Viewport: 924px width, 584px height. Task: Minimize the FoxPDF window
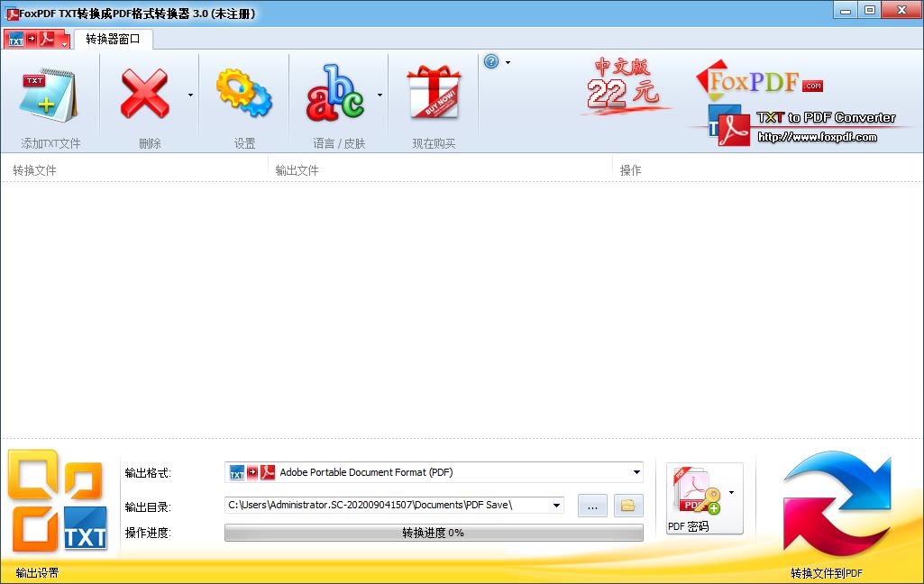tap(846, 10)
